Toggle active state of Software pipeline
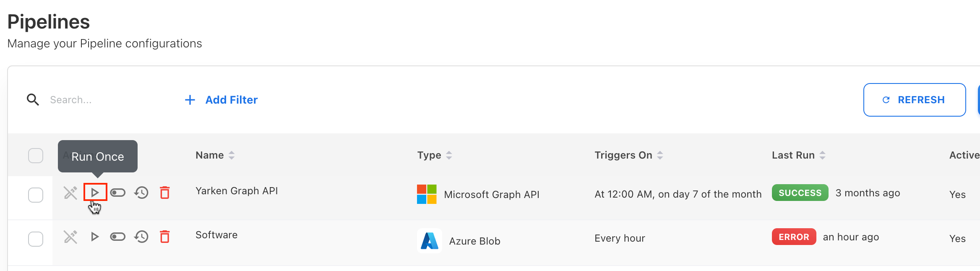Image resolution: width=980 pixels, height=271 pixels. (118, 237)
